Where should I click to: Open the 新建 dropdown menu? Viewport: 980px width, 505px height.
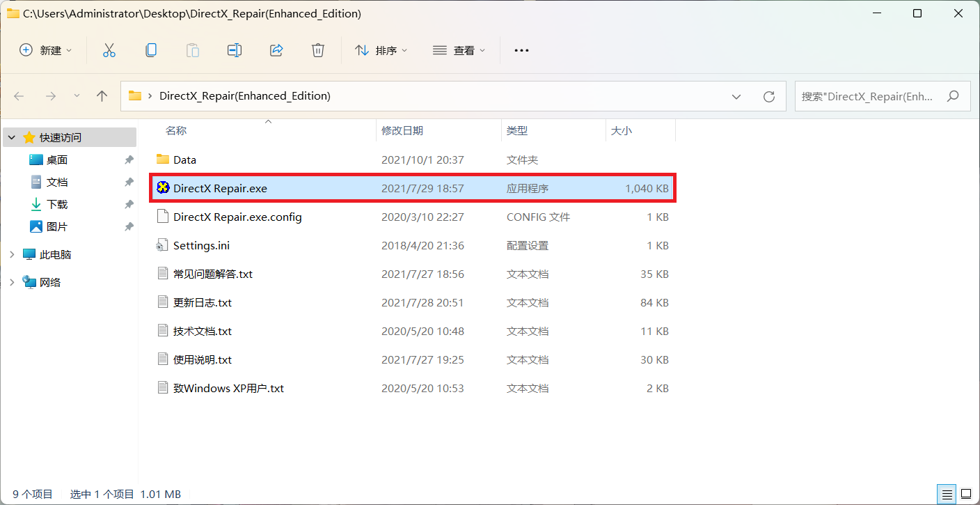pos(46,50)
